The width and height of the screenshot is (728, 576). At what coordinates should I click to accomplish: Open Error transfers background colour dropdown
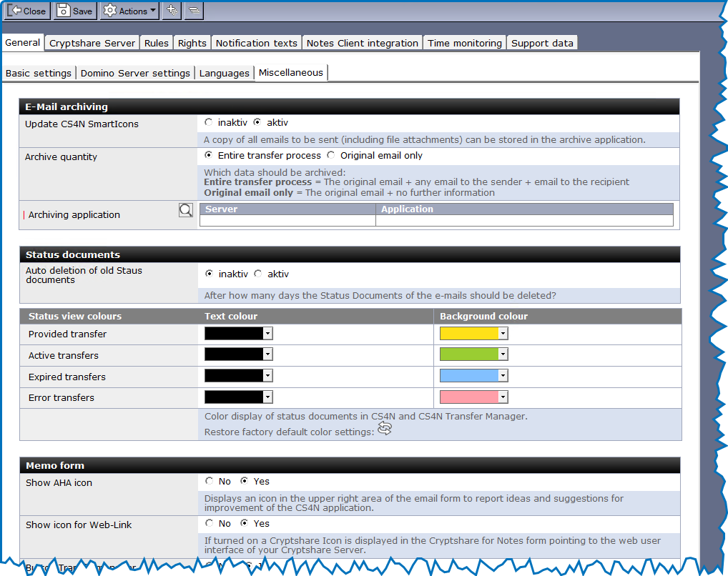[503, 397]
